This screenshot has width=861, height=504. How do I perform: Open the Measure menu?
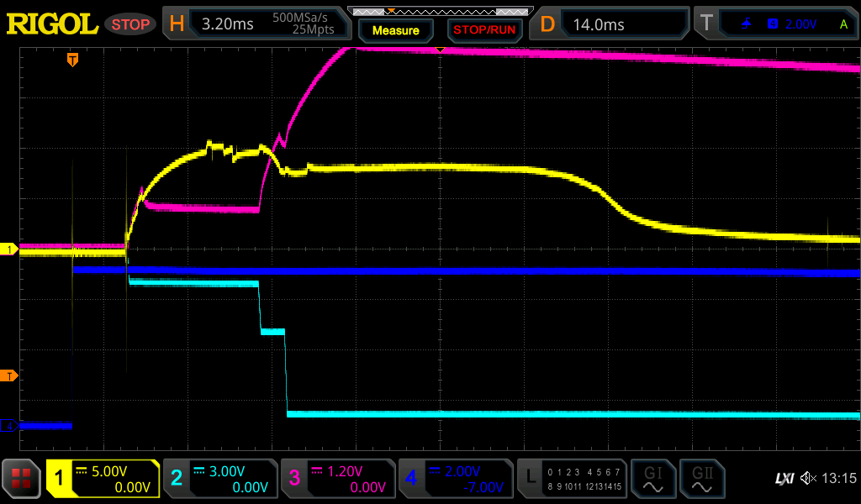[395, 30]
